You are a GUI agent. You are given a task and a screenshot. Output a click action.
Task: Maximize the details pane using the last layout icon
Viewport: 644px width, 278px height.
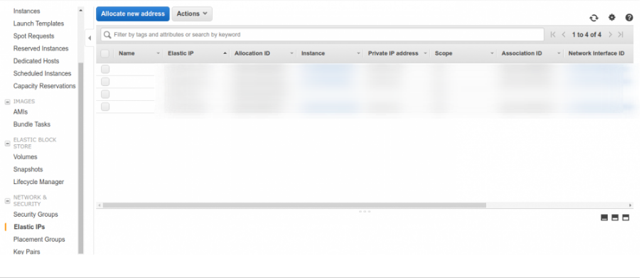coord(626,218)
